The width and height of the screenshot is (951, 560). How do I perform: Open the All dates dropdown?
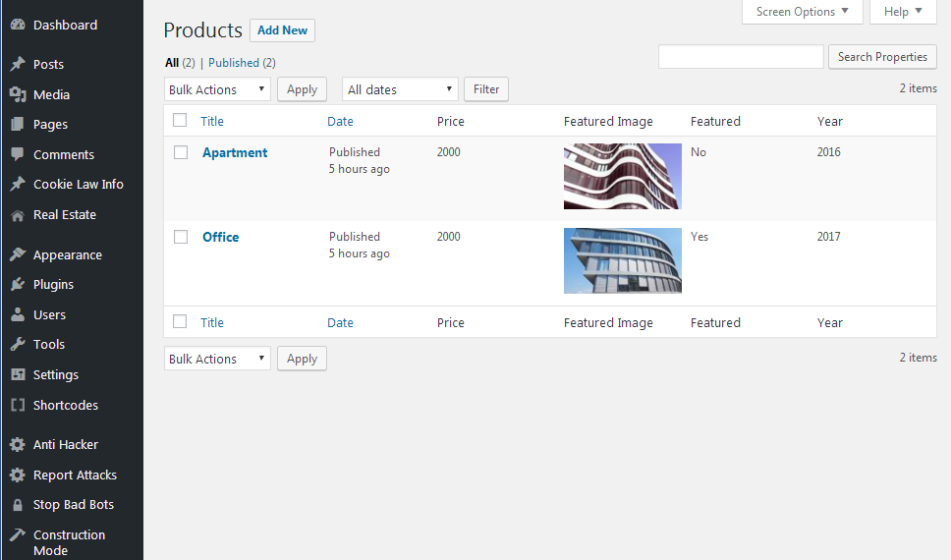[400, 89]
